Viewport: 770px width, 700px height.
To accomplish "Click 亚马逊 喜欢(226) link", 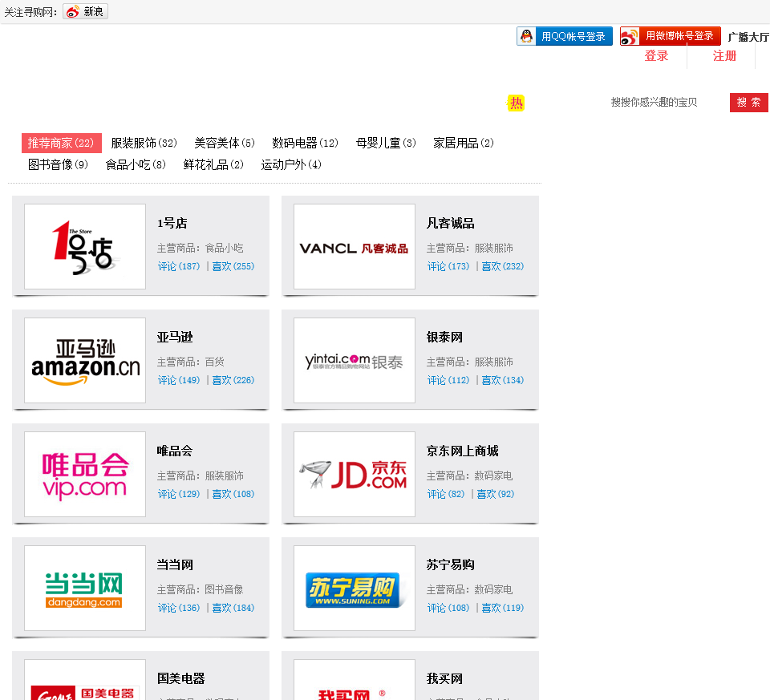I will click(233, 380).
